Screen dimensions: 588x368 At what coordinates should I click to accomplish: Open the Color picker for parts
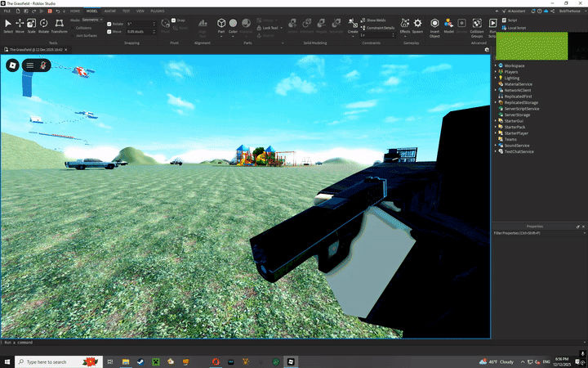[233, 25]
